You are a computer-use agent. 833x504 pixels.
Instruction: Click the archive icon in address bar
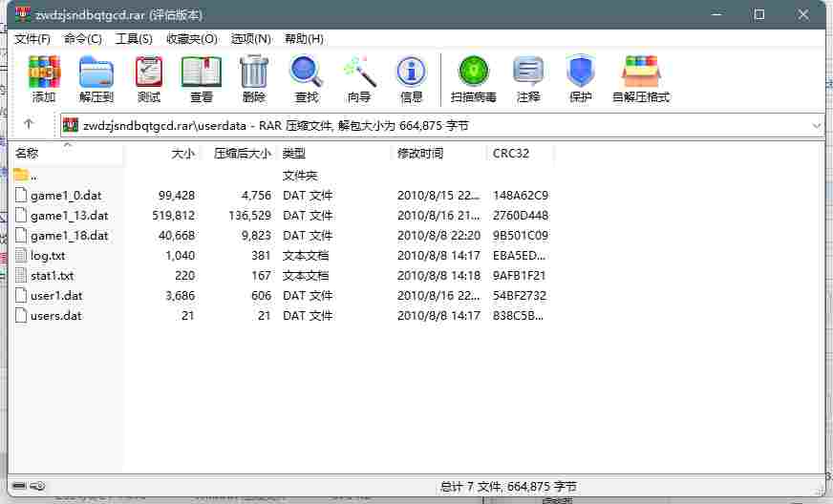[x=71, y=125]
